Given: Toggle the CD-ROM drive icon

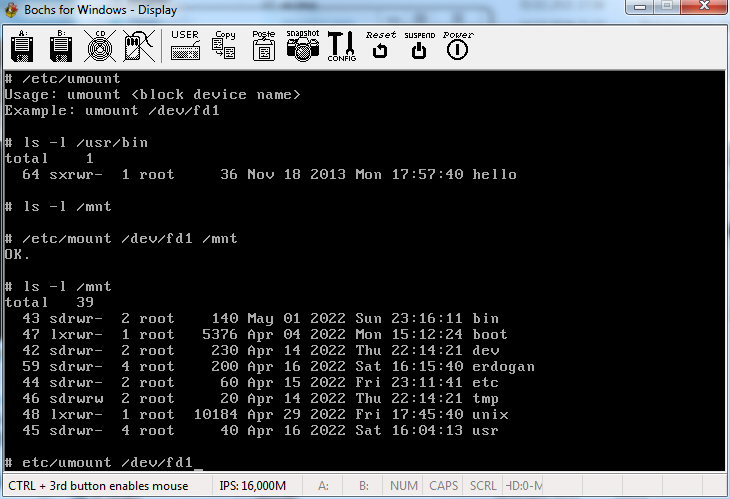Looking at the screenshot, I should click(98, 46).
